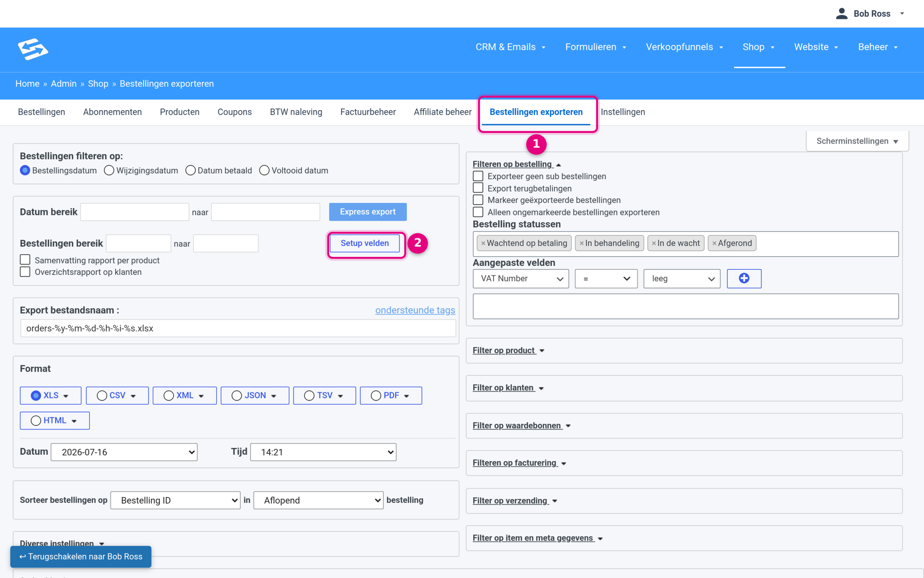Go to Home breadcrumb link
The height and width of the screenshot is (578, 924).
tap(27, 84)
